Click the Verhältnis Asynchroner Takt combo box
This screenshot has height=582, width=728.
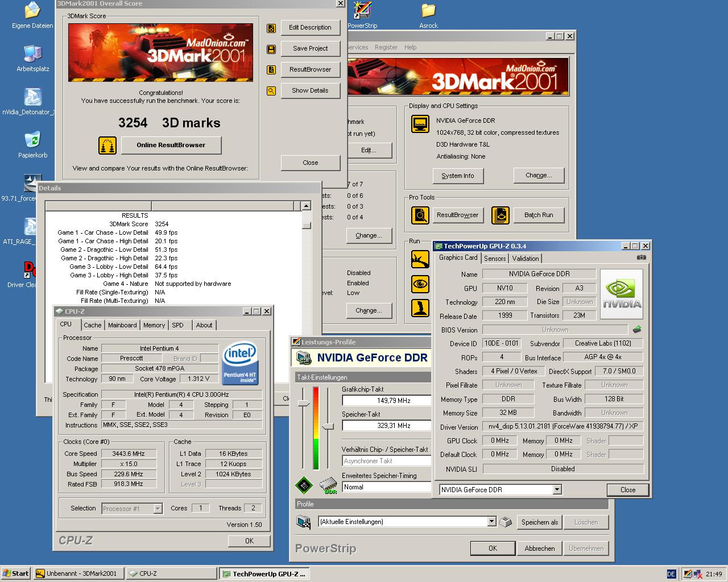pos(386,461)
